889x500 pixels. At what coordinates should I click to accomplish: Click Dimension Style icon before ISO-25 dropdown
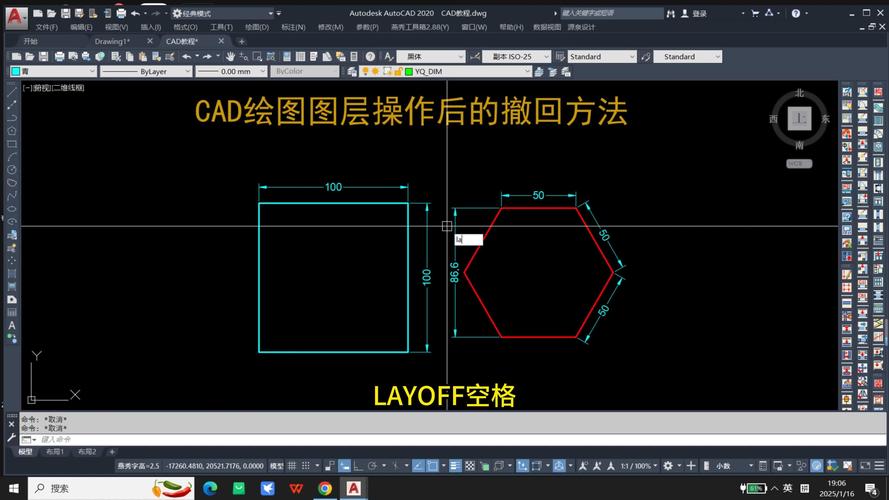tap(475, 56)
